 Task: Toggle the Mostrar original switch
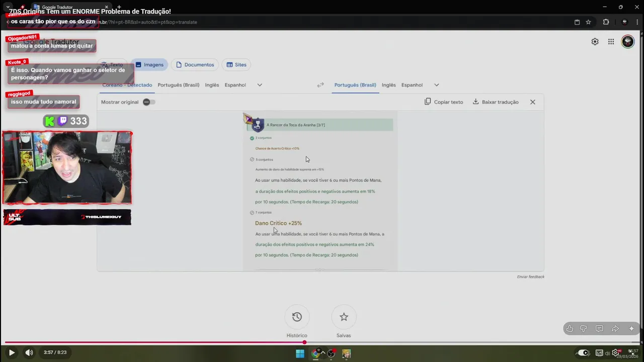[148, 102]
